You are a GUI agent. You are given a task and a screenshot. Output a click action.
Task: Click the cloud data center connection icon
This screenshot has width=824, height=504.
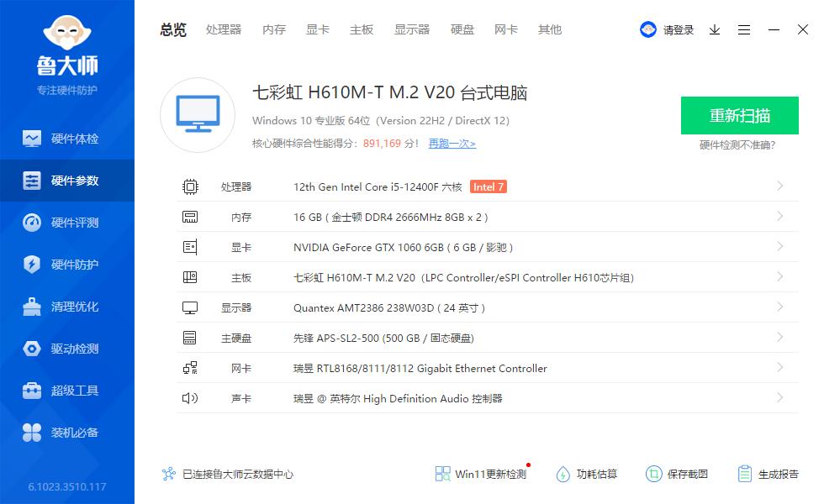[x=169, y=474]
